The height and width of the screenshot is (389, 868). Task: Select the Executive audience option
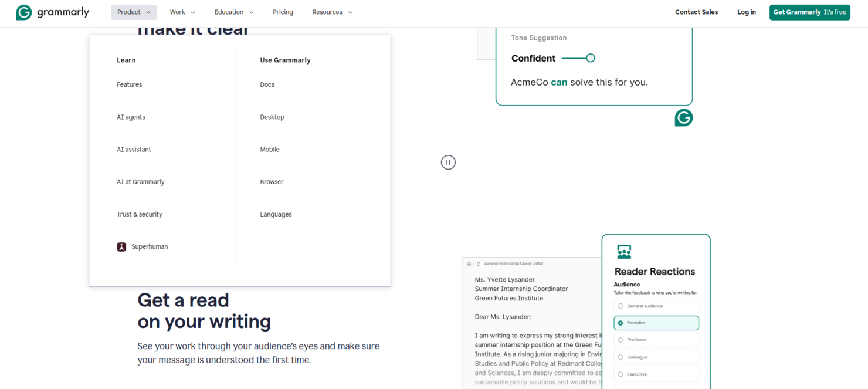(x=656, y=374)
